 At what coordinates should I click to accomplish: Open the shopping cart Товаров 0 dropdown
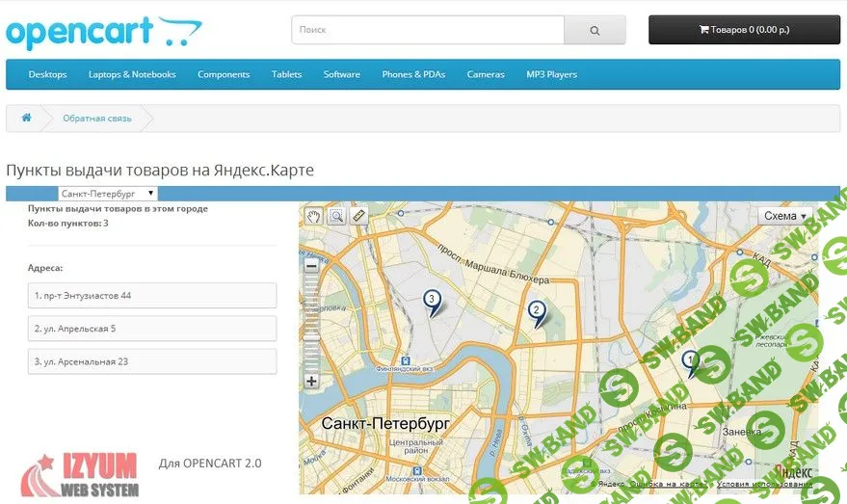[x=744, y=30]
